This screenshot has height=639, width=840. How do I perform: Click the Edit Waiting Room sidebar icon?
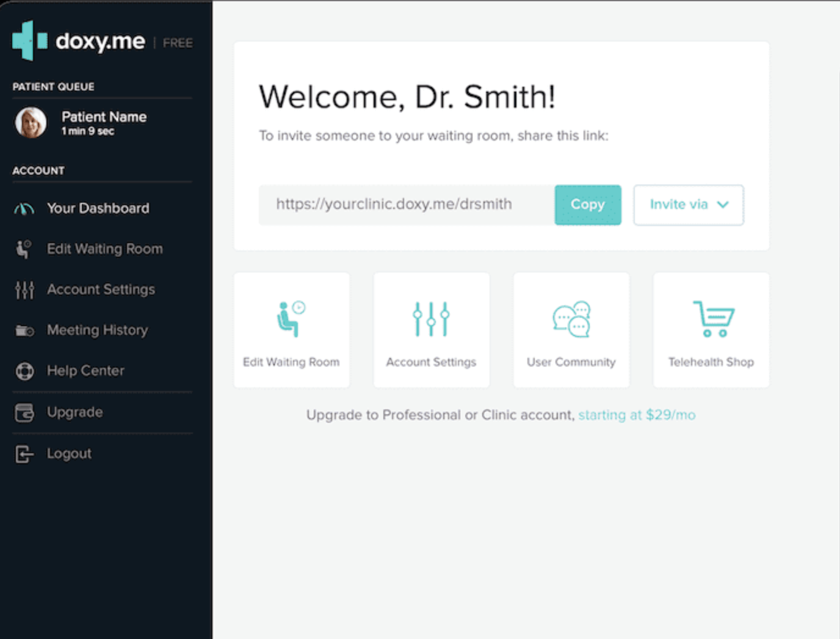(x=24, y=249)
